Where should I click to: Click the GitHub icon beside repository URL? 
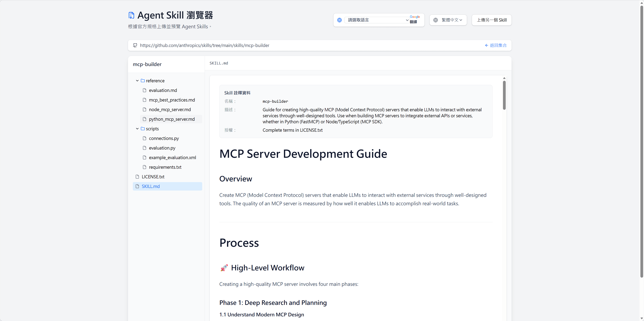click(x=135, y=45)
